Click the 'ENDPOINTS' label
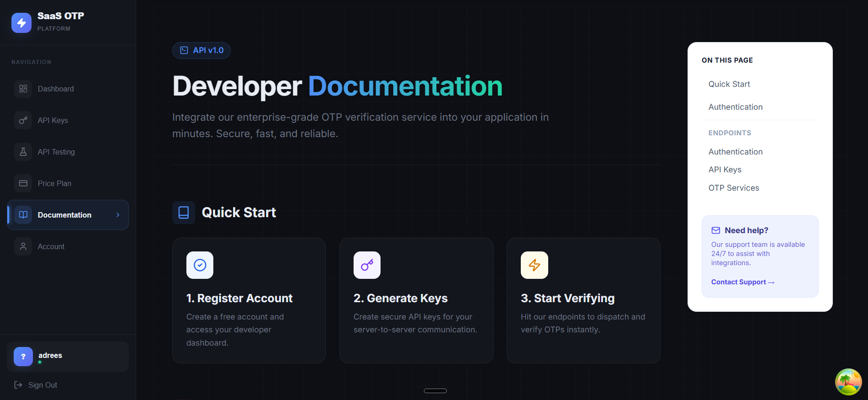 point(730,133)
